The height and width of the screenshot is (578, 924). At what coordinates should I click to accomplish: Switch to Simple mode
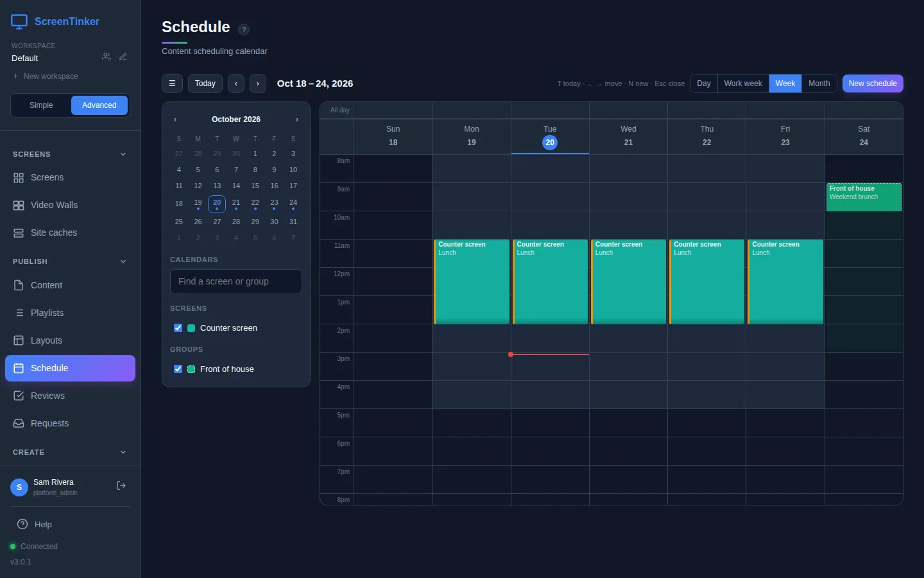pyautogui.click(x=41, y=105)
